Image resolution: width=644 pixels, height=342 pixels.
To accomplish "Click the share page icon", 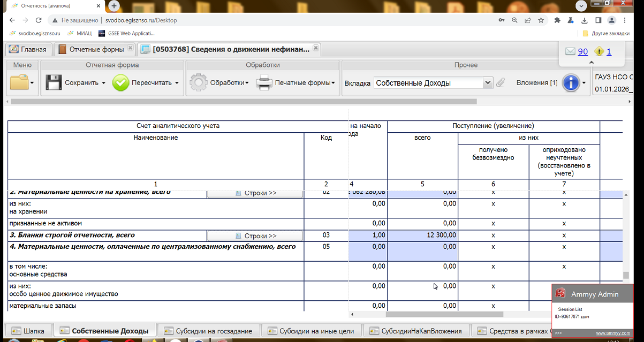I will [528, 20].
